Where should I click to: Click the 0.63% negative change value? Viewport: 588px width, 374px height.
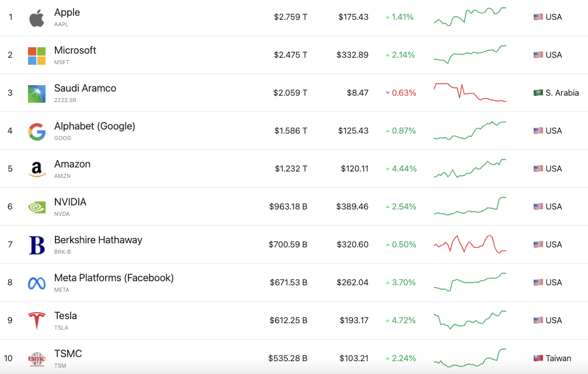coord(404,93)
